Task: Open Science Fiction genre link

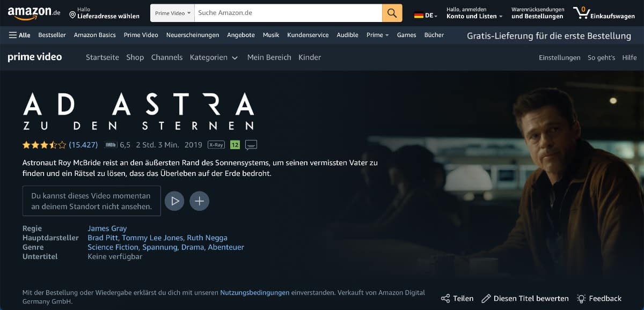Action: pos(113,247)
